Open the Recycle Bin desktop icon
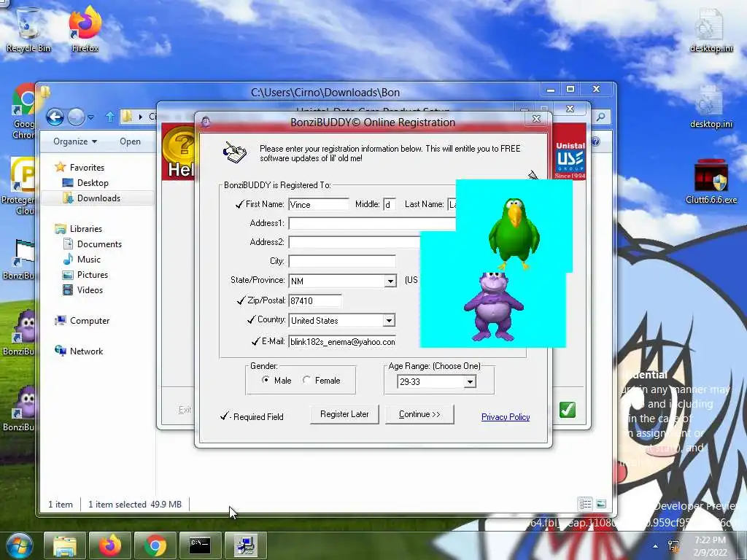 (28, 29)
